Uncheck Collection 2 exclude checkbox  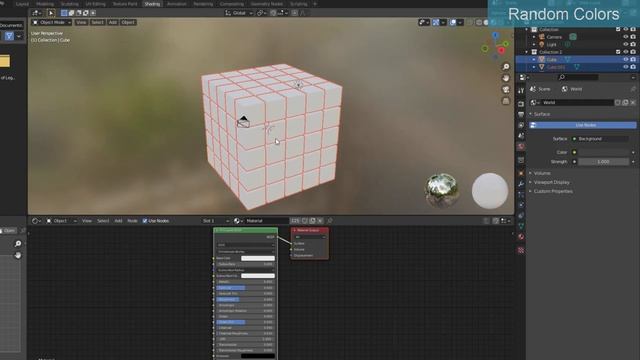click(x=618, y=52)
